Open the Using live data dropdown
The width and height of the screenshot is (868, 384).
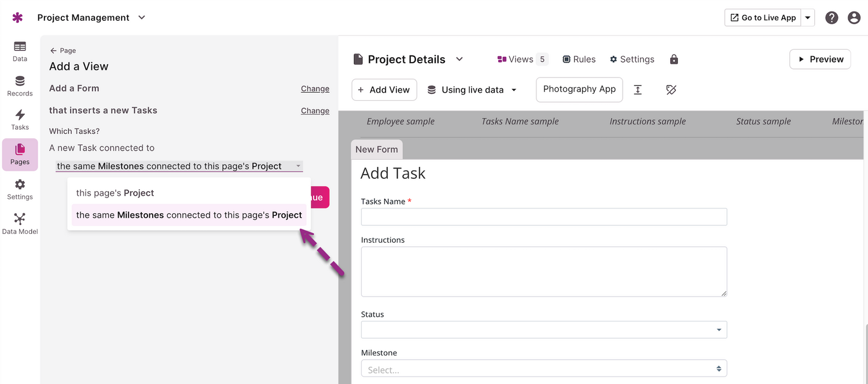tap(472, 90)
